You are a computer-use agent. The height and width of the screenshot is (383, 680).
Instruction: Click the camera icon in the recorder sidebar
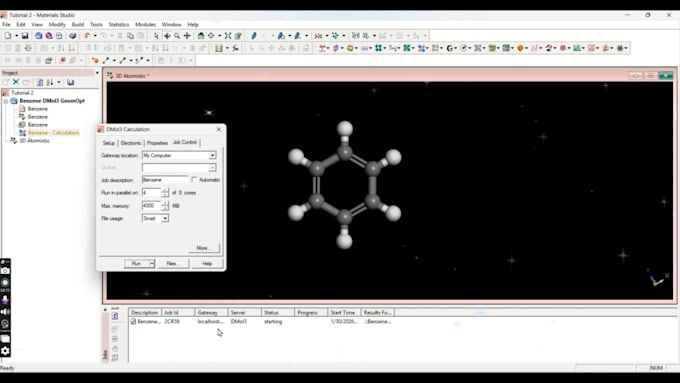pyautogui.click(x=5, y=271)
